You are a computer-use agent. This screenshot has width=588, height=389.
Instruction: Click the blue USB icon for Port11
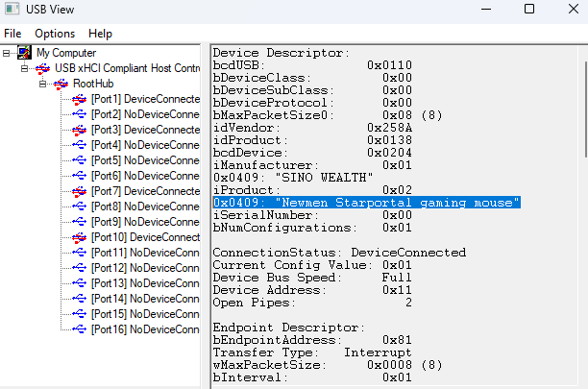(x=79, y=253)
